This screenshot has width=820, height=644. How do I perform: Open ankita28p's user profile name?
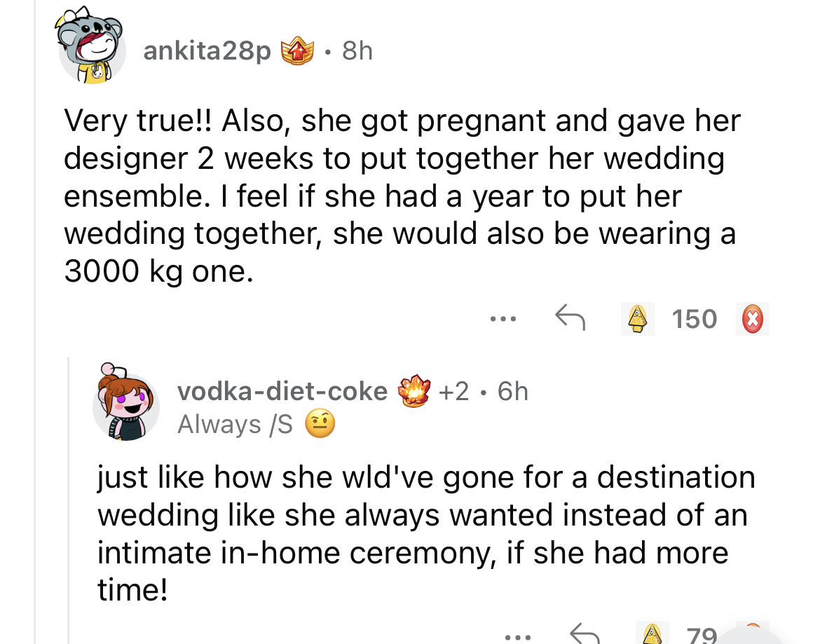pyautogui.click(x=207, y=50)
